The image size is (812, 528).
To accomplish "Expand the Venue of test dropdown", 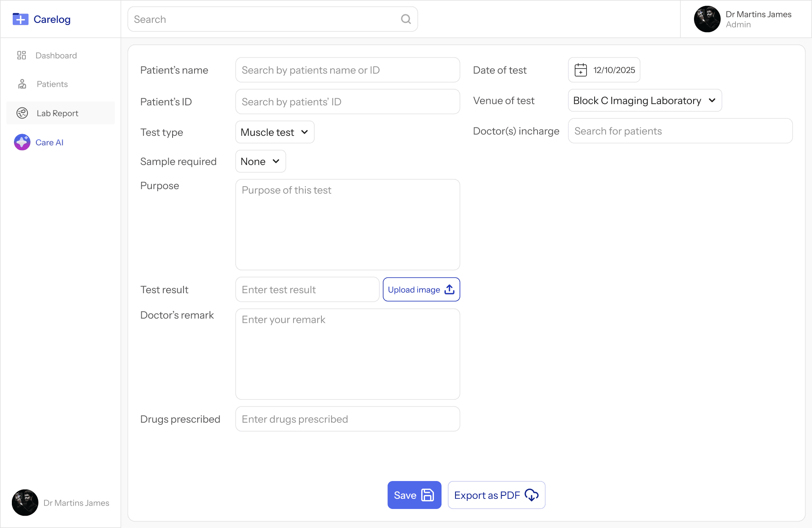I will point(644,100).
